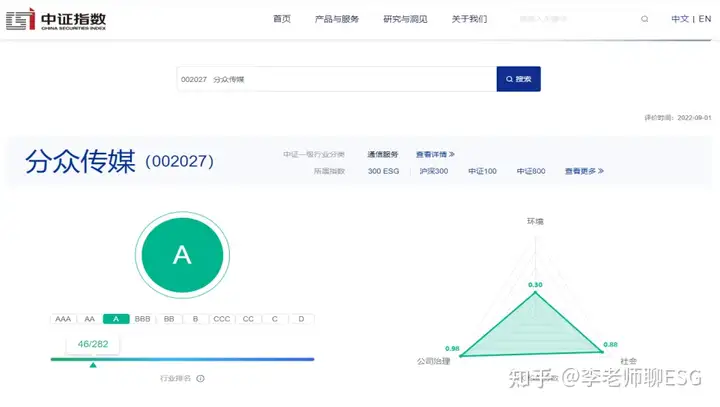Image resolution: width=720 pixels, height=407 pixels.
Task: Click the green radar chart triangle
Action: pos(532,333)
